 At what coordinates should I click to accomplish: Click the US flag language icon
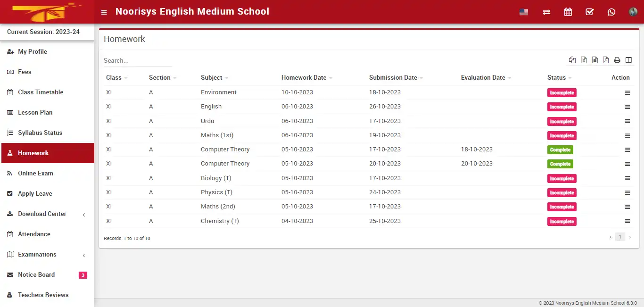click(524, 12)
